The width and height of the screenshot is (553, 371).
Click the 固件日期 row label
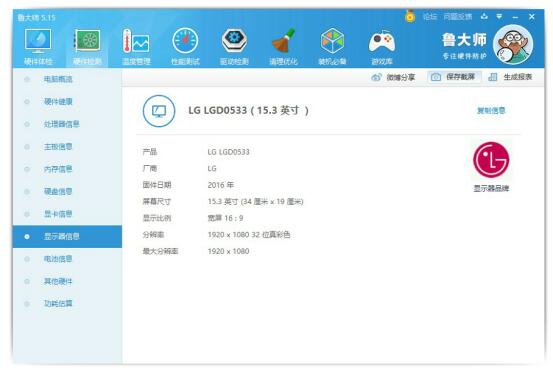click(x=157, y=185)
